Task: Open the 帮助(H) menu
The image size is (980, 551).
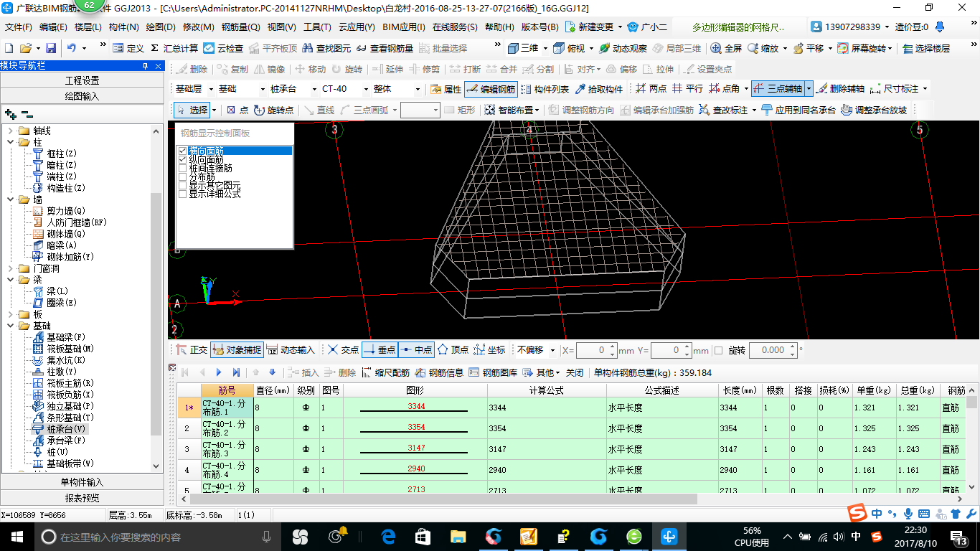Action: pos(499,27)
